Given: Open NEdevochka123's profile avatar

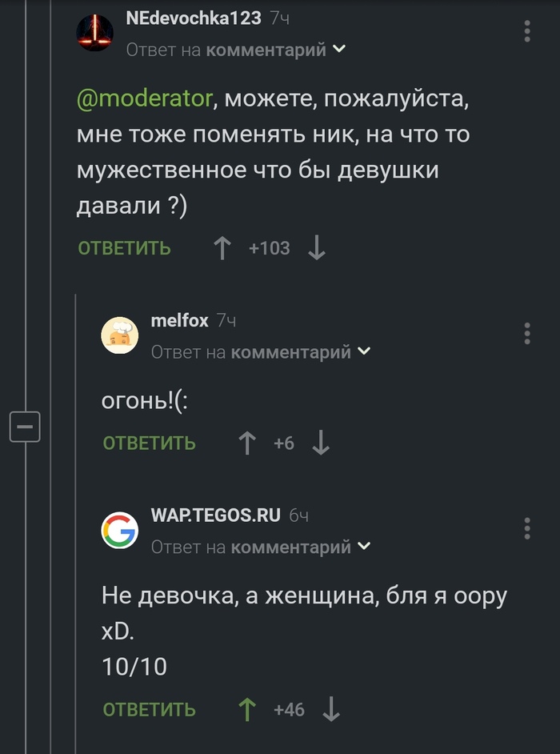Looking at the screenshot, I should coord(95,33).
